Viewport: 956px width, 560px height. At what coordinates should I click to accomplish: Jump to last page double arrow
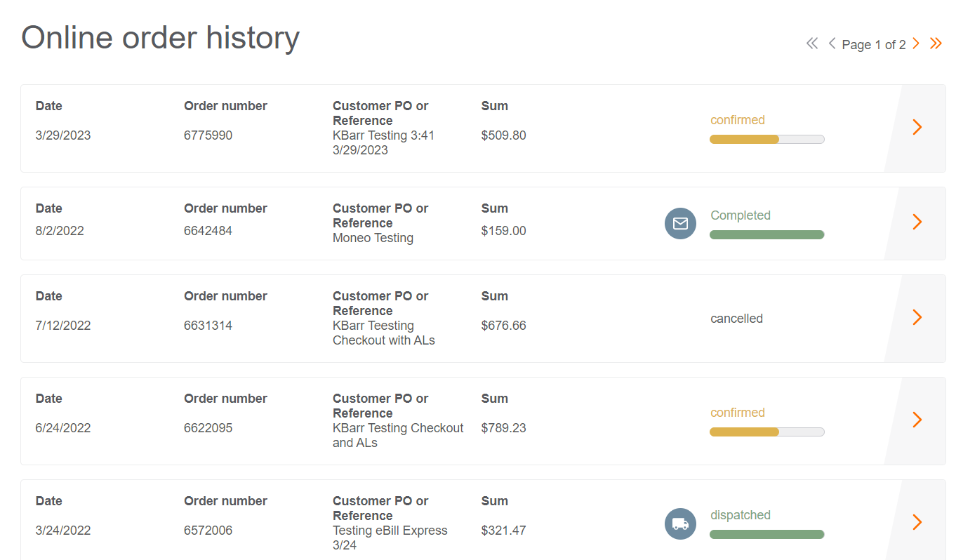[x=936, y=44]
